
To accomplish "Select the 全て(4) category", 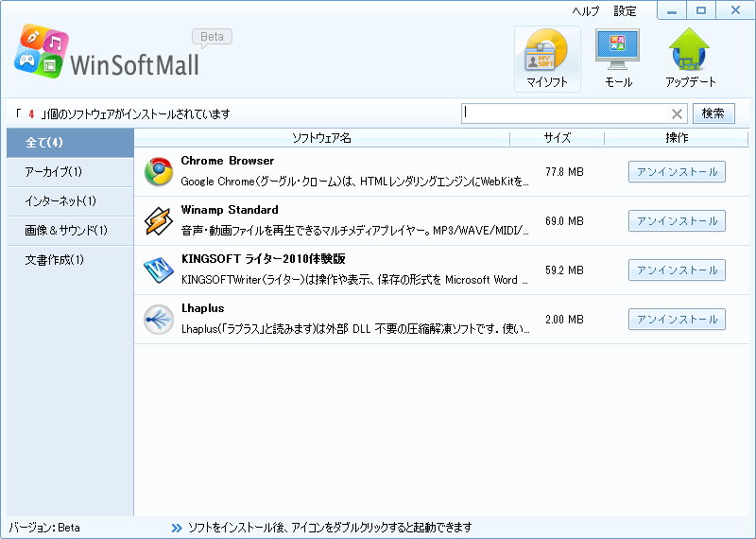I will (x=70, y=143).
